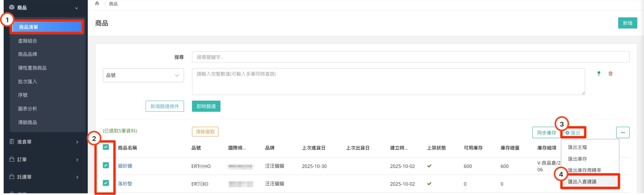
Task: Open the three-dots more options button
Action: click(x=623, y=133)
